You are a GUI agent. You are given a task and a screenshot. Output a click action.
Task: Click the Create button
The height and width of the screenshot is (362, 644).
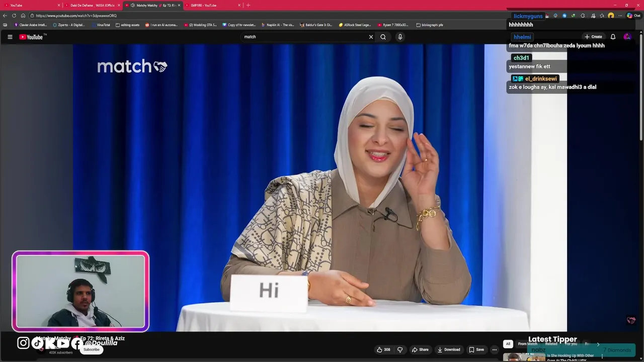(x=593, y=37)
